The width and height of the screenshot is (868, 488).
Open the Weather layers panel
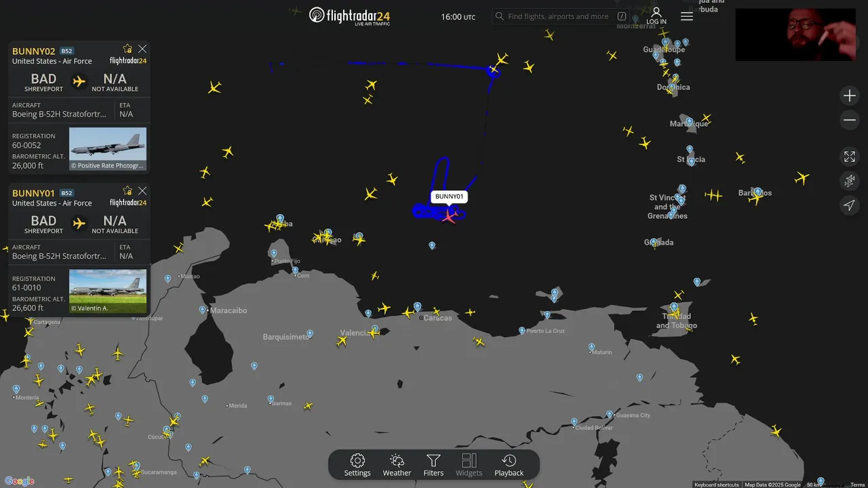(x=397, y=465)
